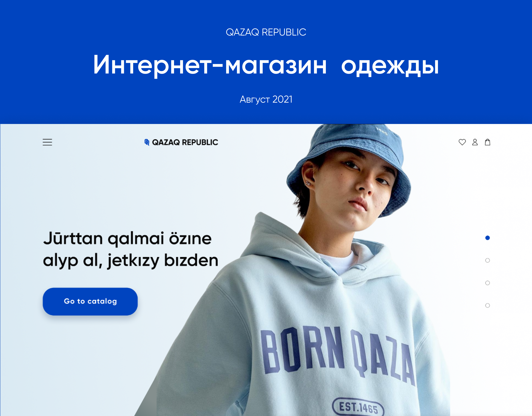Open the shopping bag cart
This screenshot has height=416, width=532.
click(487, 142)
